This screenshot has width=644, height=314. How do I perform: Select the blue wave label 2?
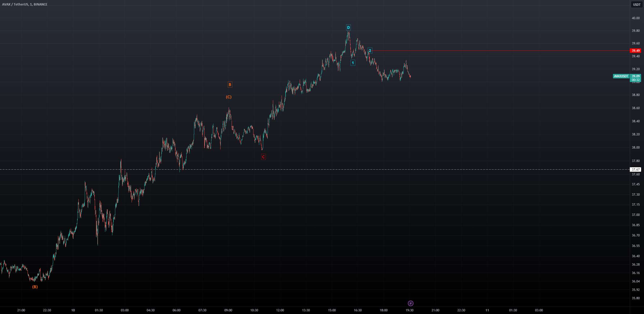pos(370,50)
